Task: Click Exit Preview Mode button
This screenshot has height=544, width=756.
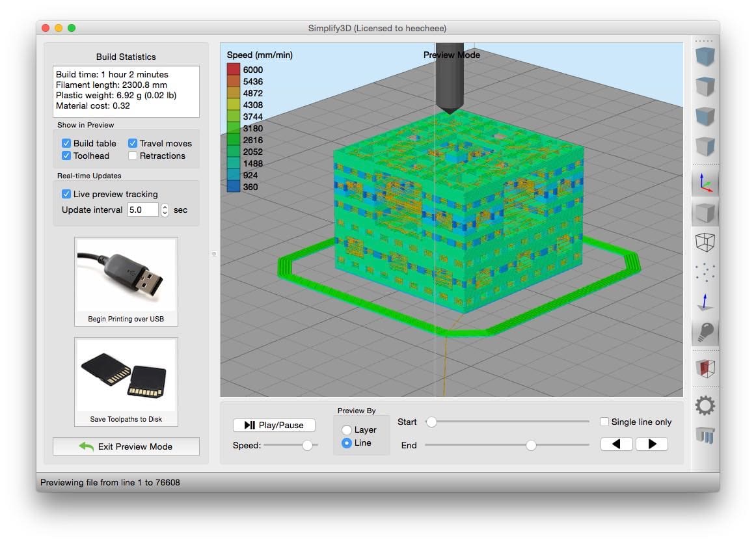Action: pos(126,446)
